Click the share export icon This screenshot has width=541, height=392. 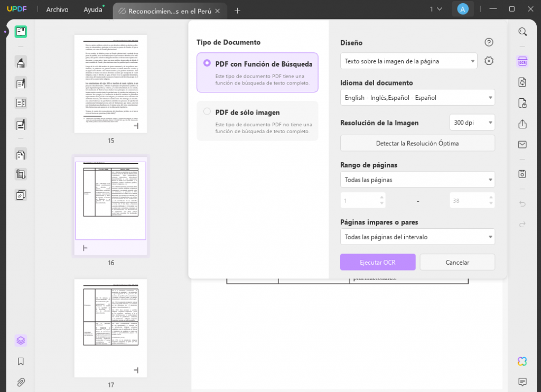[x=522, y=124]
